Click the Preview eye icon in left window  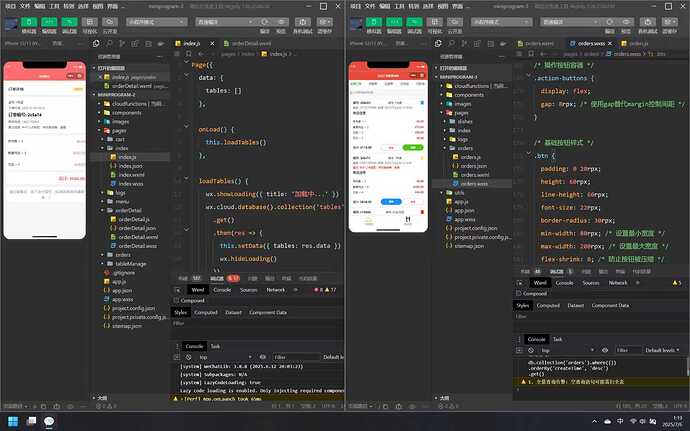tap(281, 22)
